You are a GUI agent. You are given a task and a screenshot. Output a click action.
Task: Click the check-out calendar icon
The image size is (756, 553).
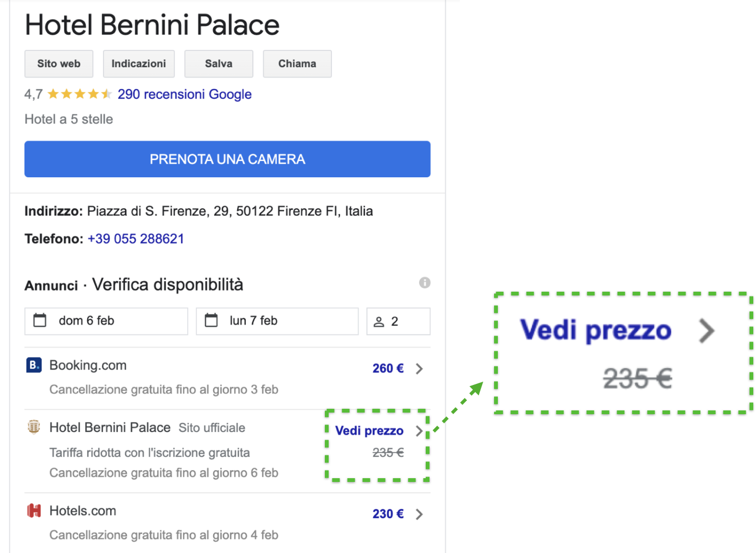click(x=212, y=320)
